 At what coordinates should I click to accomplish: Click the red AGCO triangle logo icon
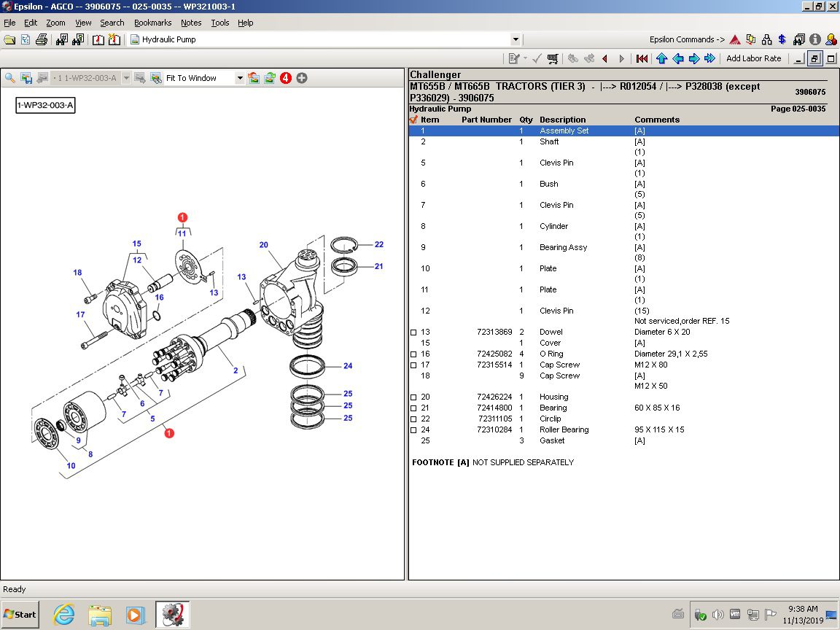coord(735,39)
